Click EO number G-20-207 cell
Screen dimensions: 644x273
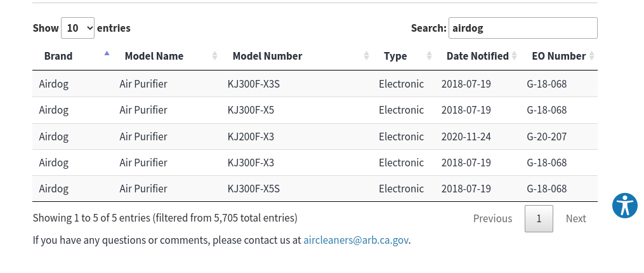[547, 136]
